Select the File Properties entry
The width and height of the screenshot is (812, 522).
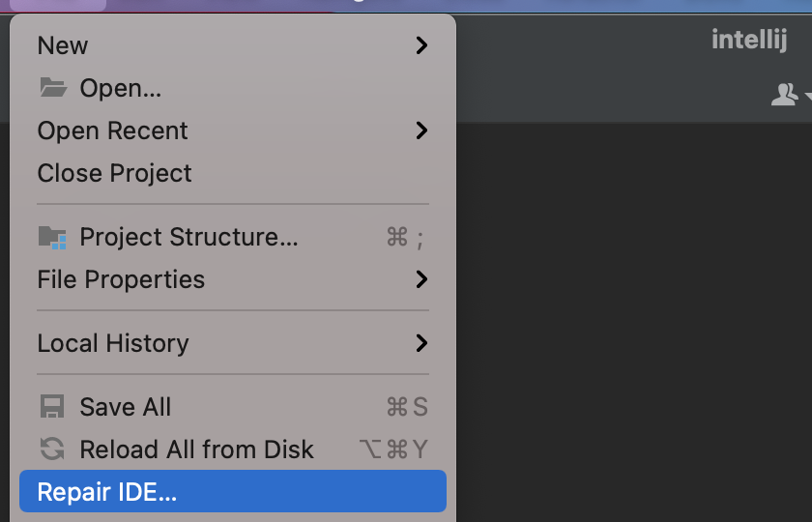tap(233, 279)
